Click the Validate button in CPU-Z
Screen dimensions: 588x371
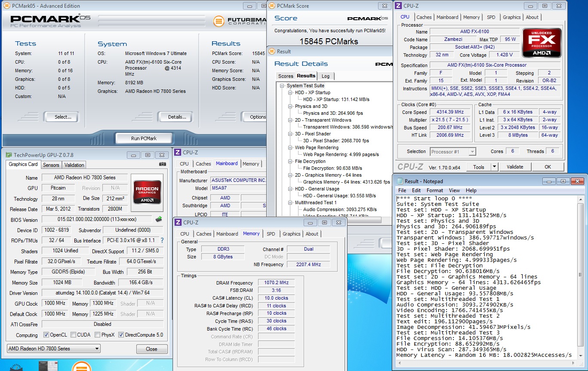pyautogui.click(x=515, y=167)
